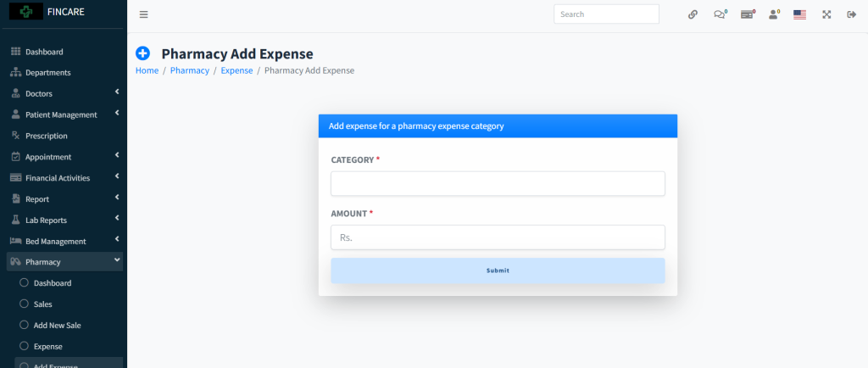Viewport: 868px width, 368px height.
Task: Click the logout icon in header
Action: (852, 14)
